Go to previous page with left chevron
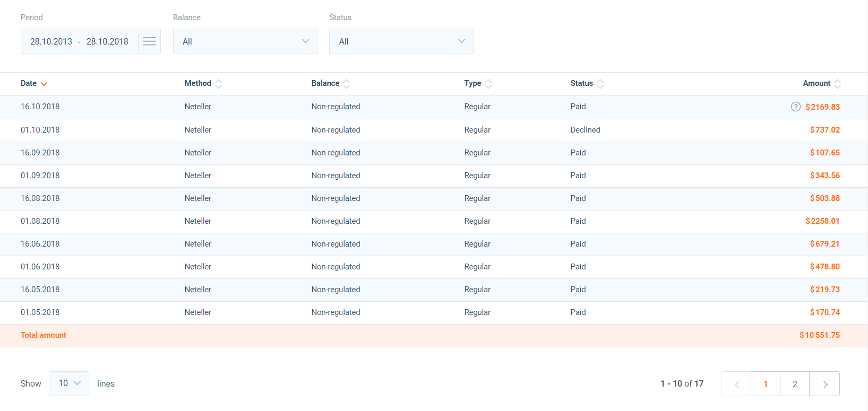 pyautogui.click(x=736, y=384)
